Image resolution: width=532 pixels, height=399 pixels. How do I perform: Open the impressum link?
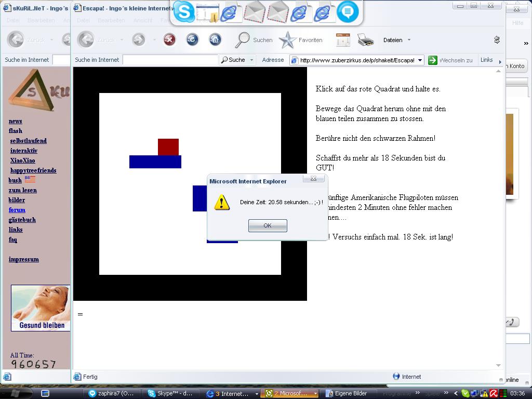pos(24,259)
